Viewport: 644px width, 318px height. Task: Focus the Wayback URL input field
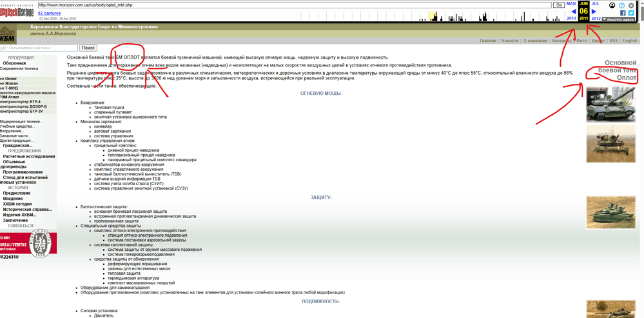[x=294, y=5]
